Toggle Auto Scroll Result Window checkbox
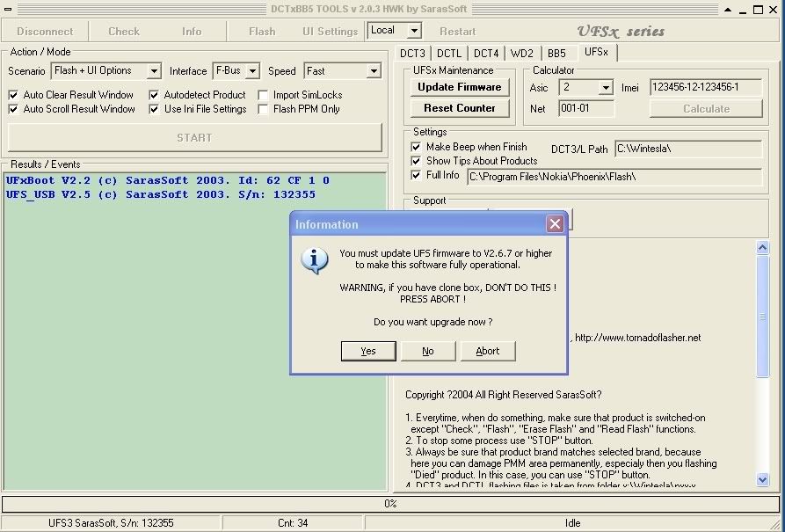This screenshot has width=785, height=532. click(13, 109)
